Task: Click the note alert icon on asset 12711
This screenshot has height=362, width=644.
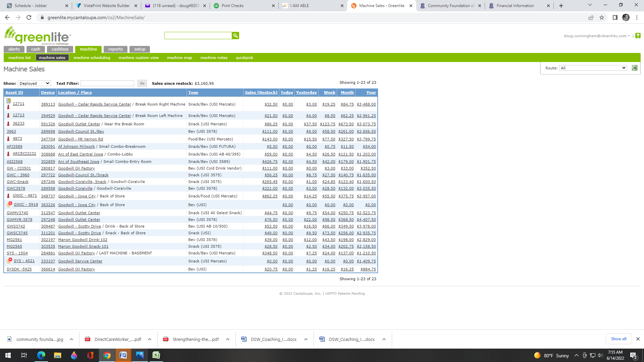Action: tap(9, 101)
